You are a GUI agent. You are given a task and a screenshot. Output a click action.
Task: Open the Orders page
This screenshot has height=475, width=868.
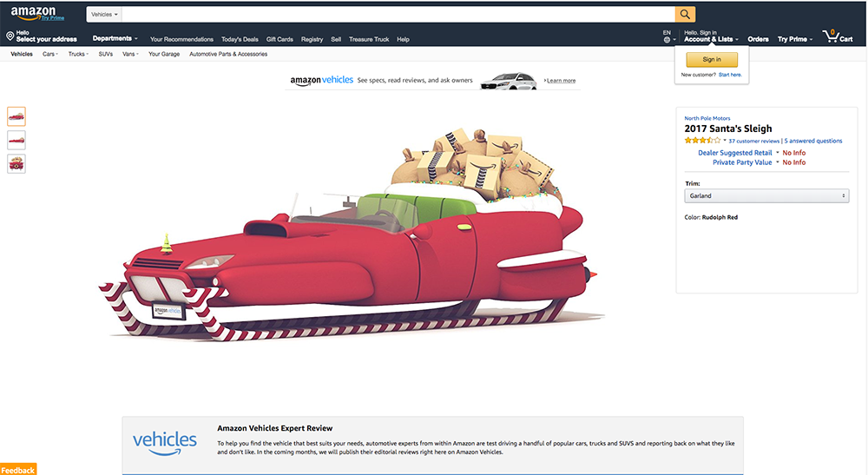(758, 39)
